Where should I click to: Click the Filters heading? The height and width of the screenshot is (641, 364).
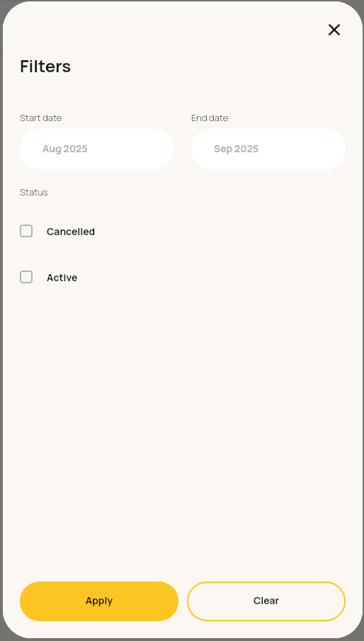(45, 67)
